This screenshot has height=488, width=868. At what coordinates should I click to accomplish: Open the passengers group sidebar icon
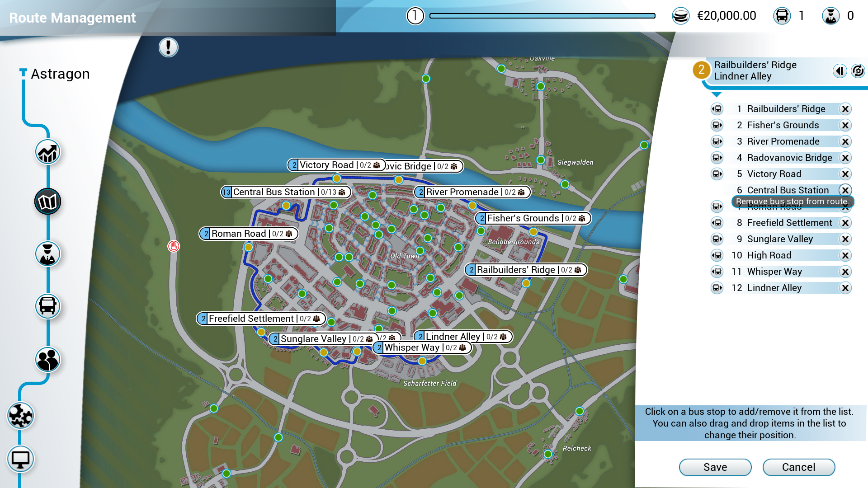(x=47, y=360)
